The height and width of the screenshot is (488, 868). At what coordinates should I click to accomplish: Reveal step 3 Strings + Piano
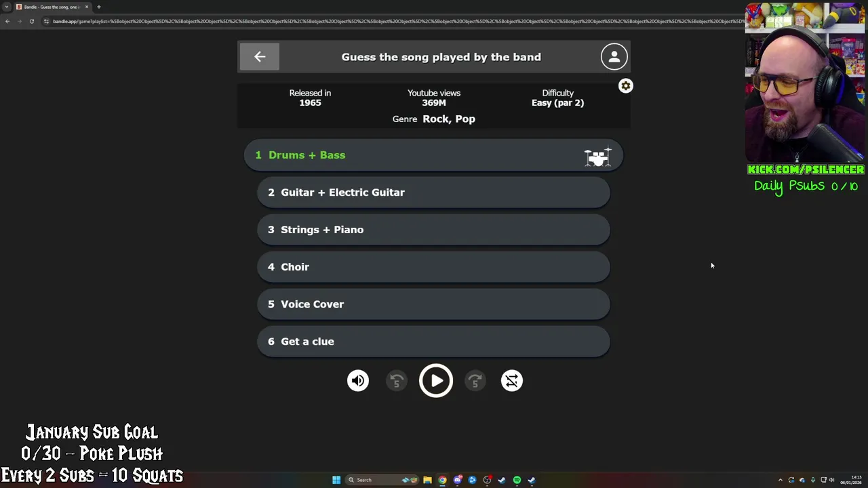433,230
